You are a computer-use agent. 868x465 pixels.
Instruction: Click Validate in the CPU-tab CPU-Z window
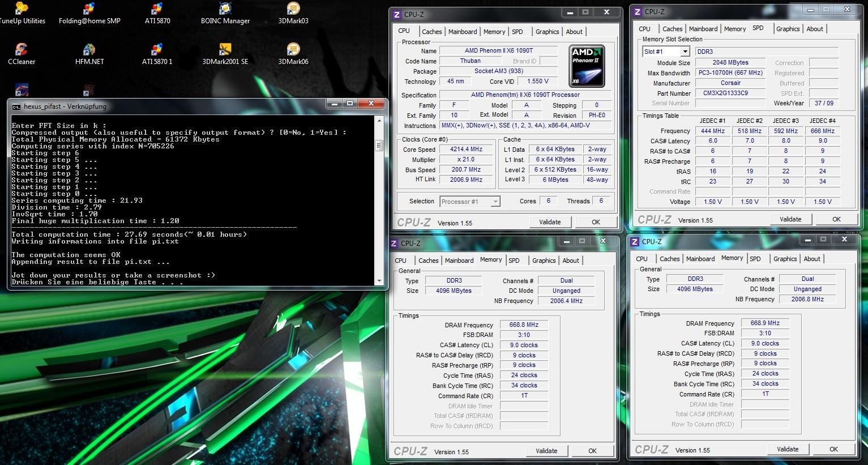pyautogui.click(x=550, y=222)
